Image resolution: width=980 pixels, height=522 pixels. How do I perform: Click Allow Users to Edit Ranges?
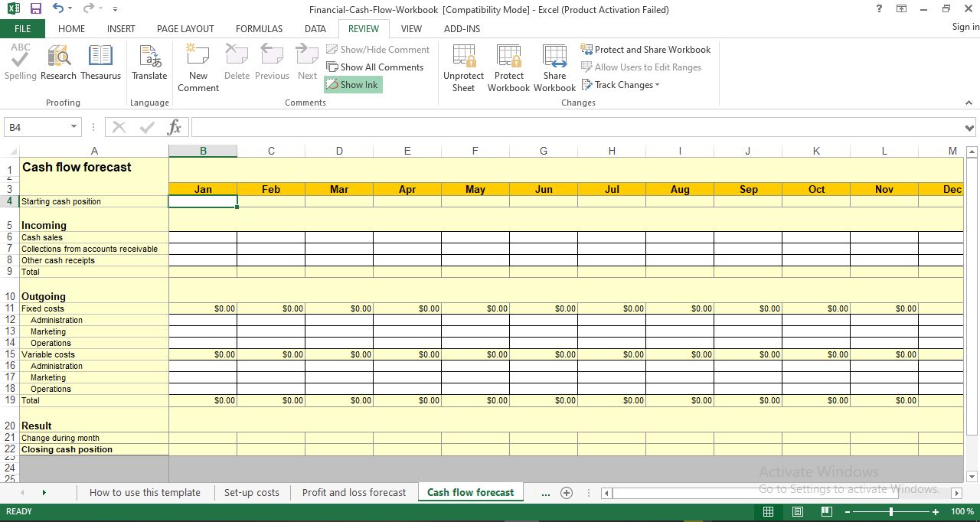641,67
